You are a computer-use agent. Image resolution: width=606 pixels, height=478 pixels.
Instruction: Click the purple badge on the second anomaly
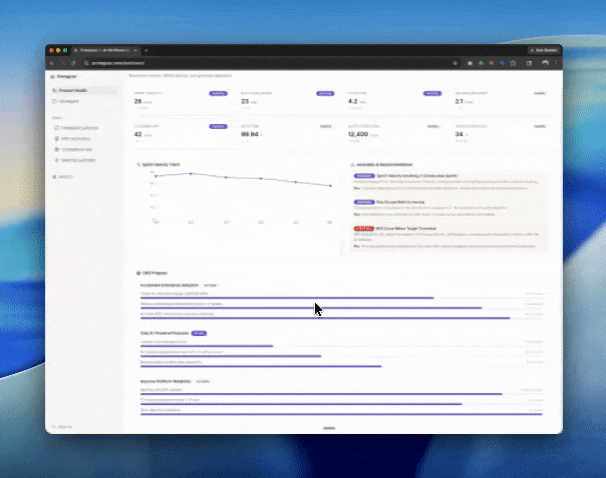click(364, 202)
